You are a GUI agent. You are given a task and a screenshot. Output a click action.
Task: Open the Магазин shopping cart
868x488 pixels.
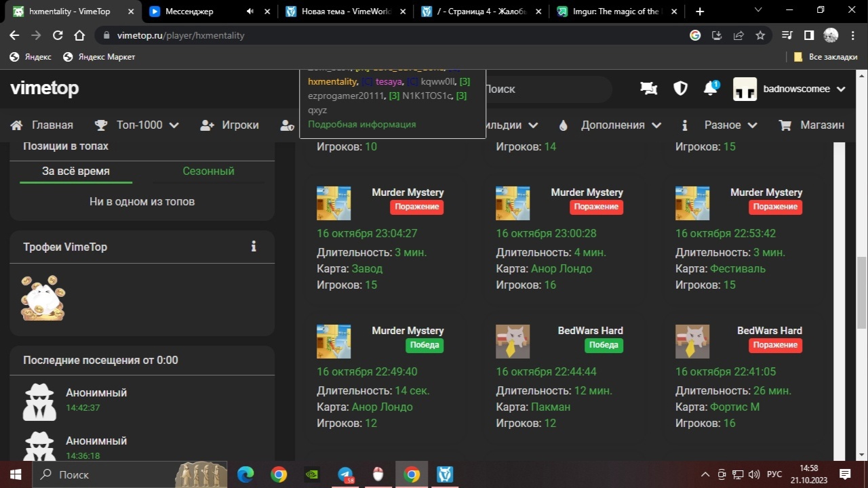click(x=812, y=125)
